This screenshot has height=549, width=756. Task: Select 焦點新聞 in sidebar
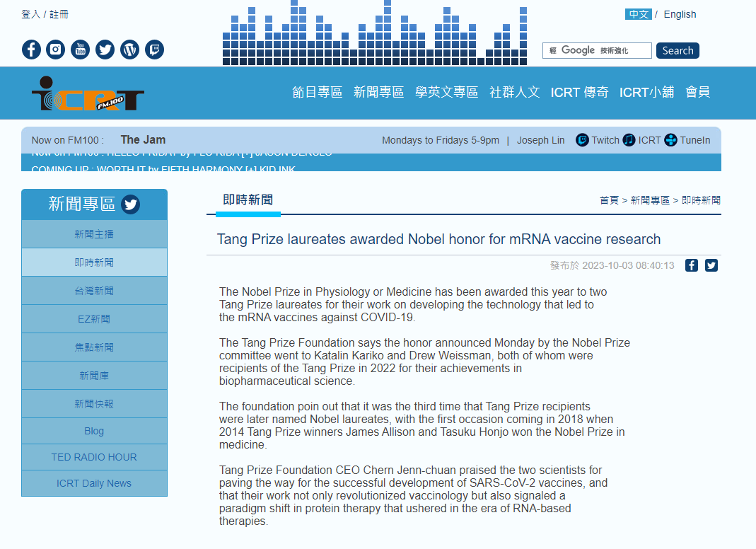tap(95, 347)
